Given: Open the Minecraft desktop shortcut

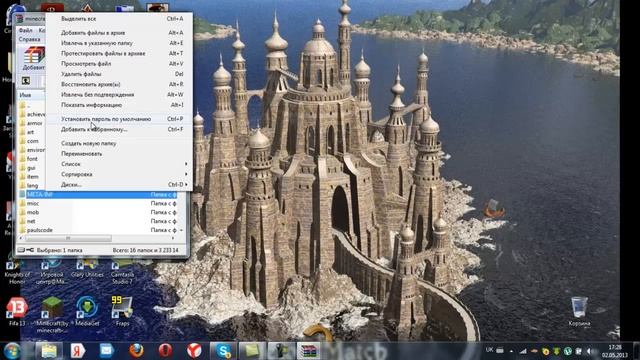Looking at the screenshot, I should coord(52,315).
